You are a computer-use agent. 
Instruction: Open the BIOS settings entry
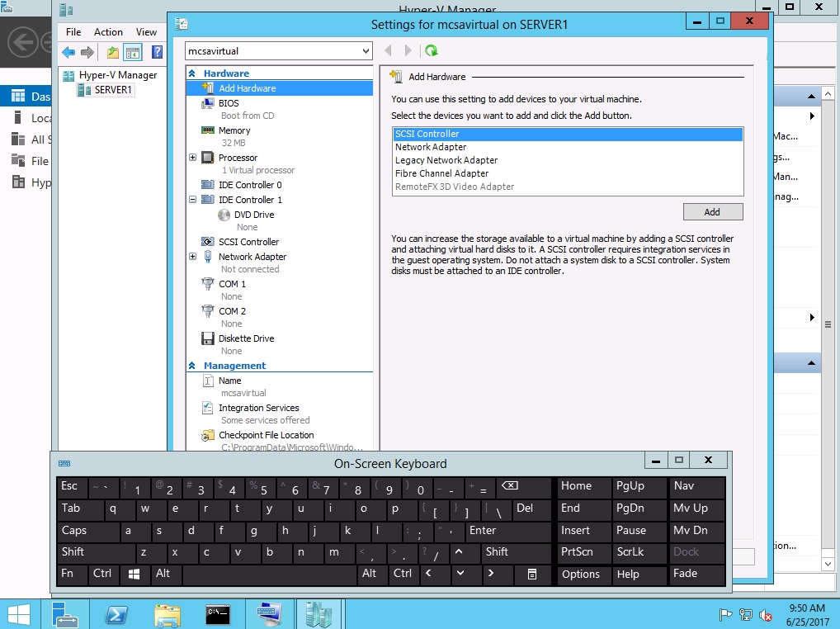229,103
